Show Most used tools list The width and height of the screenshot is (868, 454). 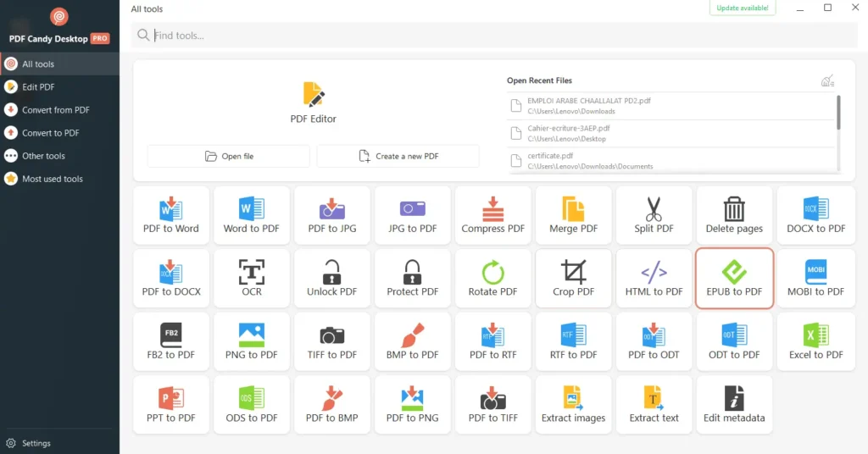[x=52, y=179]
